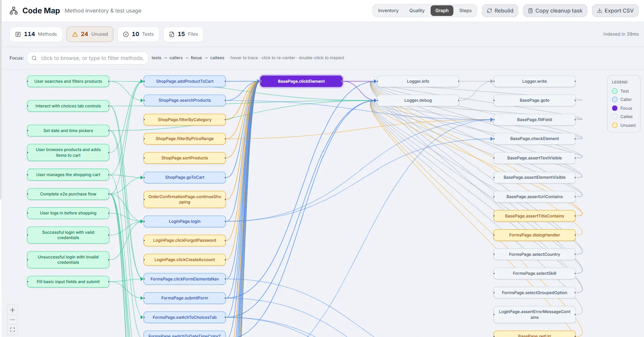Click the fit-to-view icon
Screen dimensions: 644x337
coord(13,330)
